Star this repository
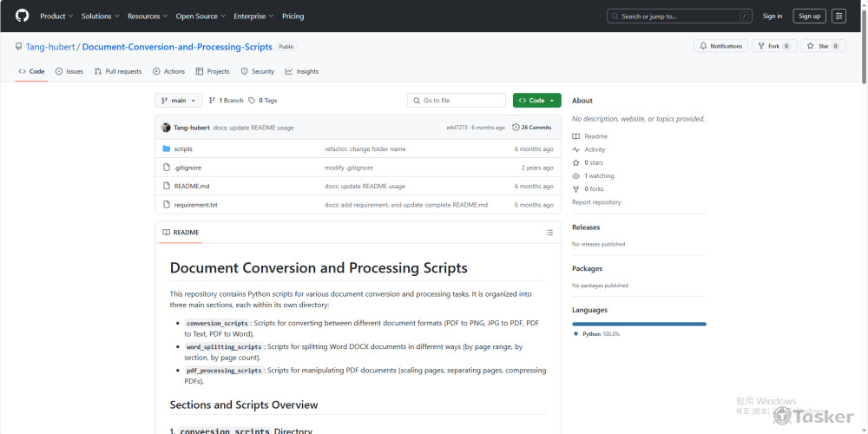868x434 pixels. pos(818,46)
